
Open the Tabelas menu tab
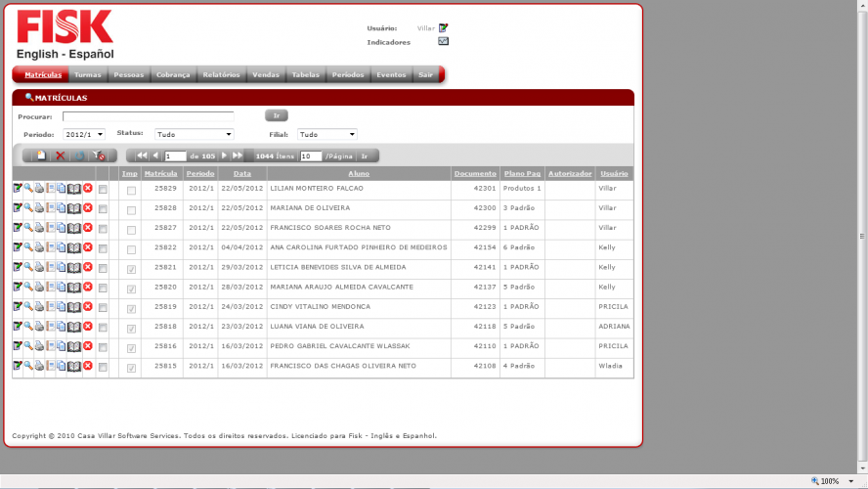(306, 74)
